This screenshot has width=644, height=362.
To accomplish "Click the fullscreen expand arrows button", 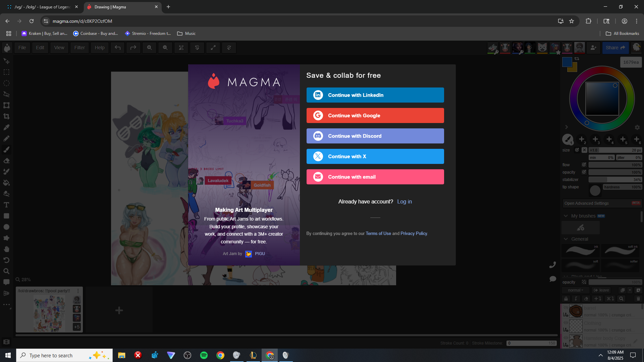I will tap(213, 48).
